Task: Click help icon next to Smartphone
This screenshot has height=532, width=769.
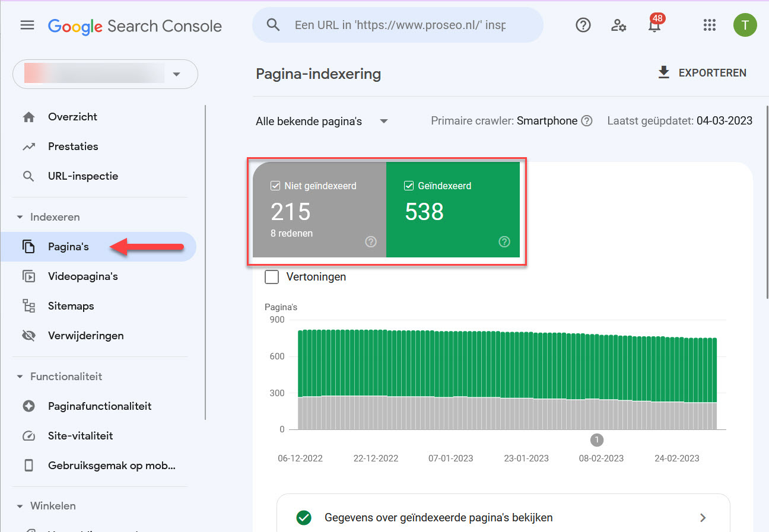Action: [587, 121]
